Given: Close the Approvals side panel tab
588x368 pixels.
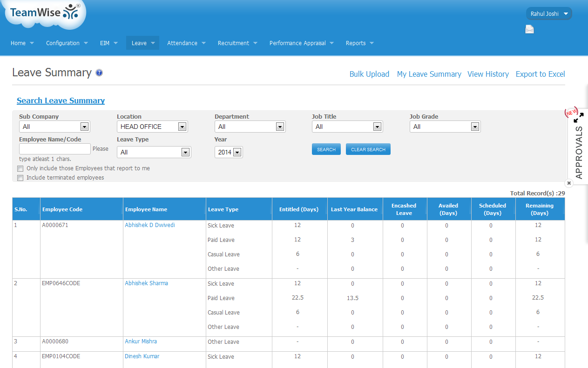Looking at the screenshot, I should 569,183.
